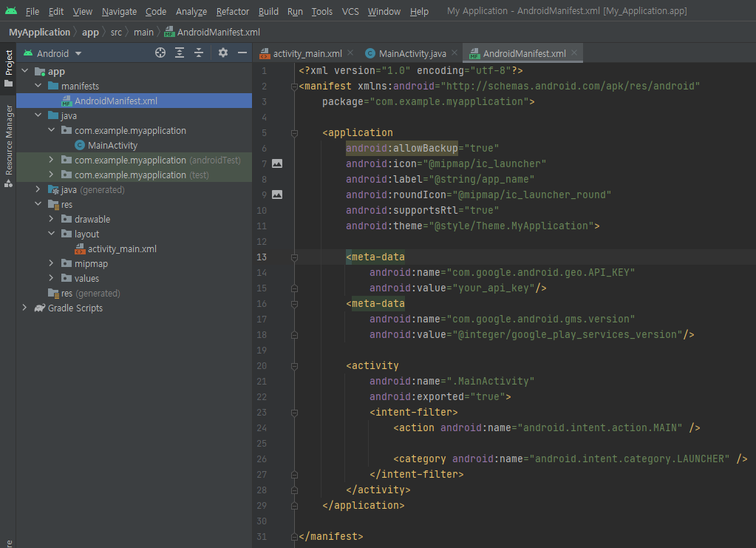Fold the second meta-data block line 16
Image resolution: width=756 pixels, height=548 pixels.
294,304
